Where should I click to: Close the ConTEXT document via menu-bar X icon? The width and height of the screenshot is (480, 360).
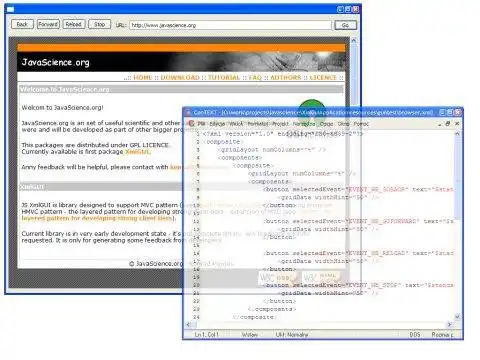coord(457,124)
